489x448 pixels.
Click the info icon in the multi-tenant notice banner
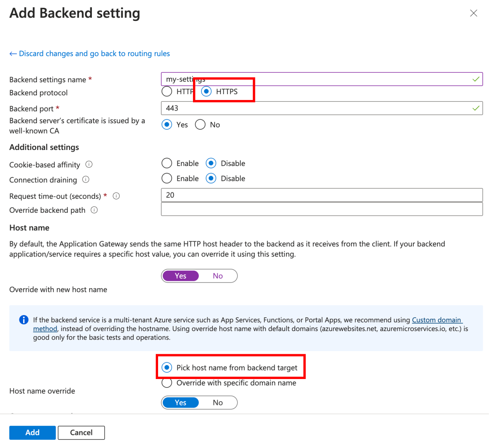[x=24, y=320]
